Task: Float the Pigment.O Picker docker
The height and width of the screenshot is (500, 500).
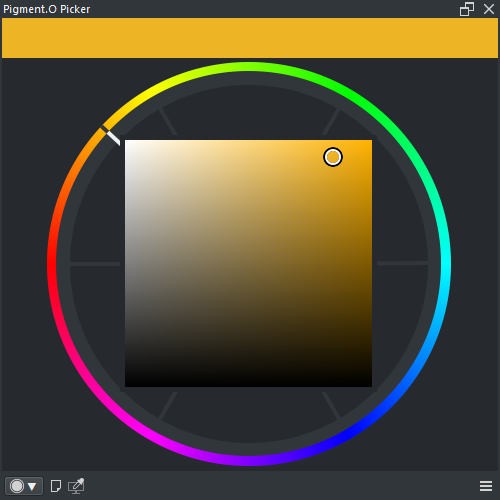Action: pos(467,9)
